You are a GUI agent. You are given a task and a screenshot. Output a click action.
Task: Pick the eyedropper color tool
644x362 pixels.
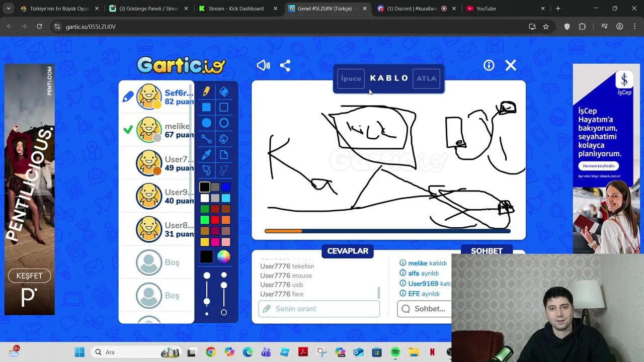tap(206, 155)
